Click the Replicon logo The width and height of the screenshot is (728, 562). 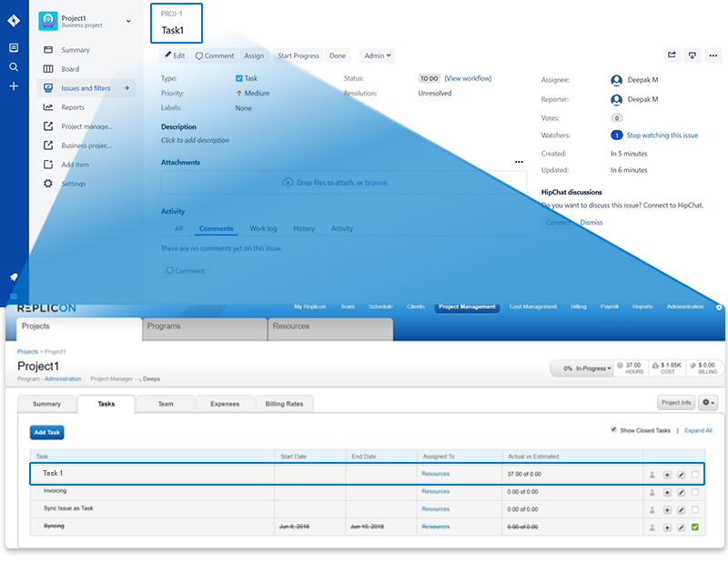pyautogui.click(x=46, y=308)
